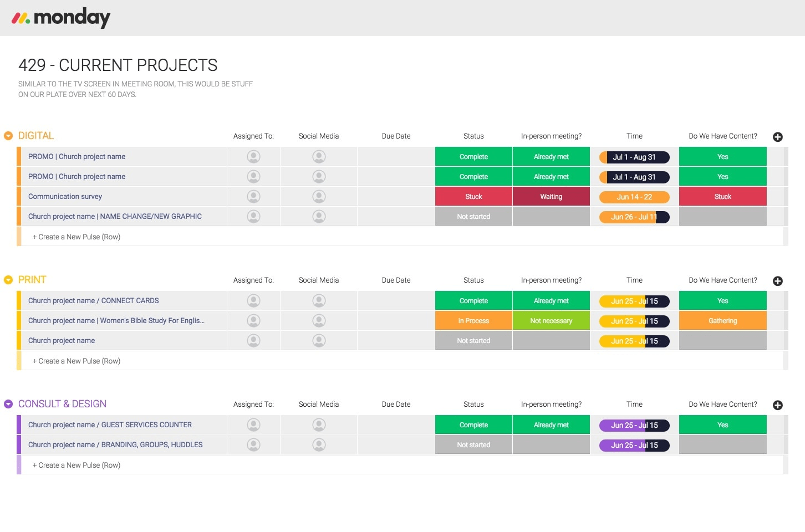Image resolution: width=805 pixels, height=532 pixels.
Task: Set status for NAME CHANGE/NEW GRAPHIC Not started cell
Action: pos(473,216)
